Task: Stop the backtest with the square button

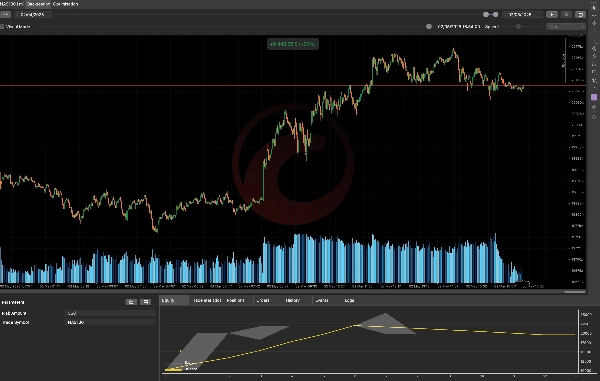Action: 566,15
